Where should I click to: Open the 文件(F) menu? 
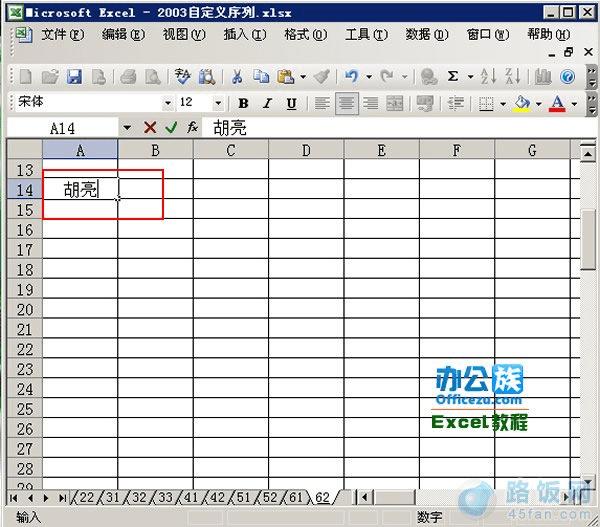(62, 35)
